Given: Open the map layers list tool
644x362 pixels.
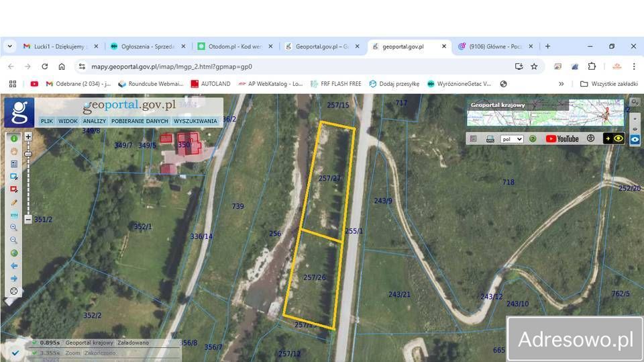Looking at the screenshot, I should pyautogui.click(x=13, y=164).
